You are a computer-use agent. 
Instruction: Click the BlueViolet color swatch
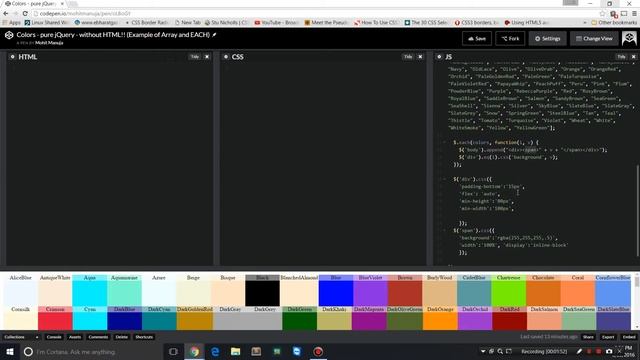tap(370, 290)
